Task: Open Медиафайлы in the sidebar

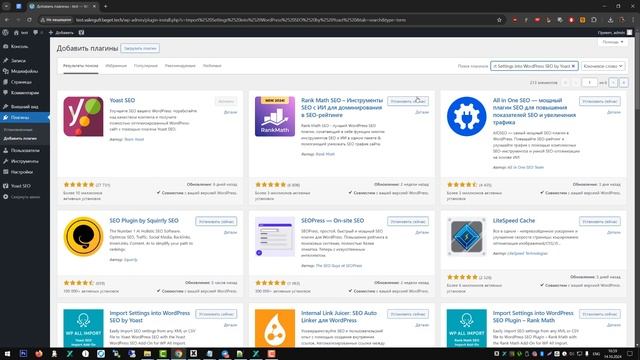Action: (24, 71)
